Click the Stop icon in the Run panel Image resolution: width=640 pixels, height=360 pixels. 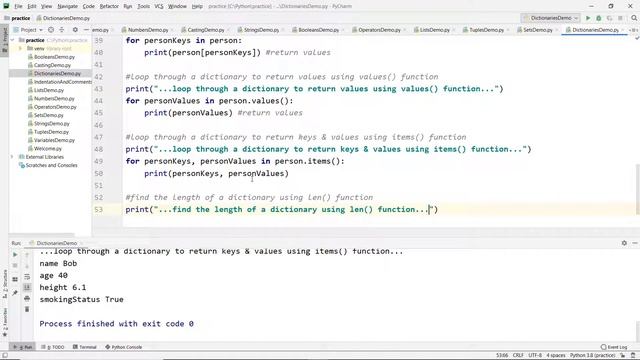(15, 266)
